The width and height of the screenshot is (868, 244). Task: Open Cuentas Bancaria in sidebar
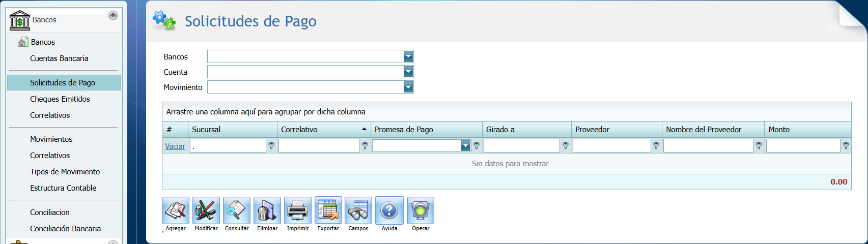59,58
